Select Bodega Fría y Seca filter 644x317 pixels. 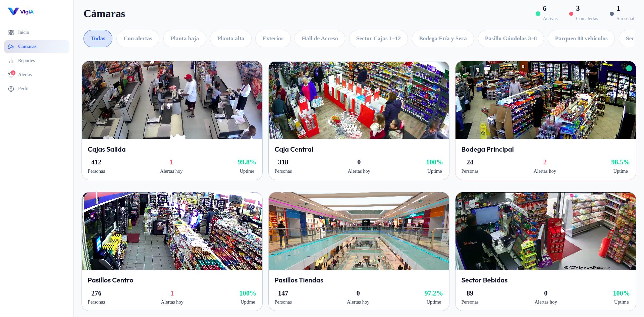coord(443,39)
